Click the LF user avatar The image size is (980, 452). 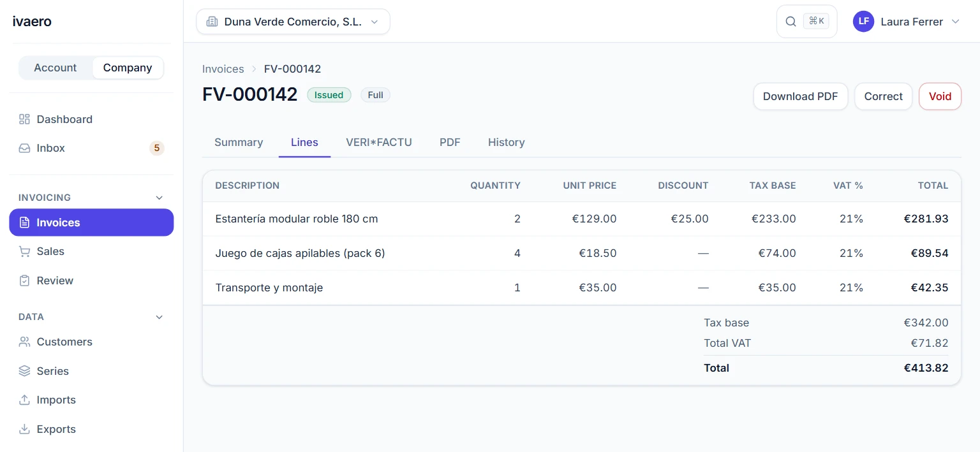863,21
